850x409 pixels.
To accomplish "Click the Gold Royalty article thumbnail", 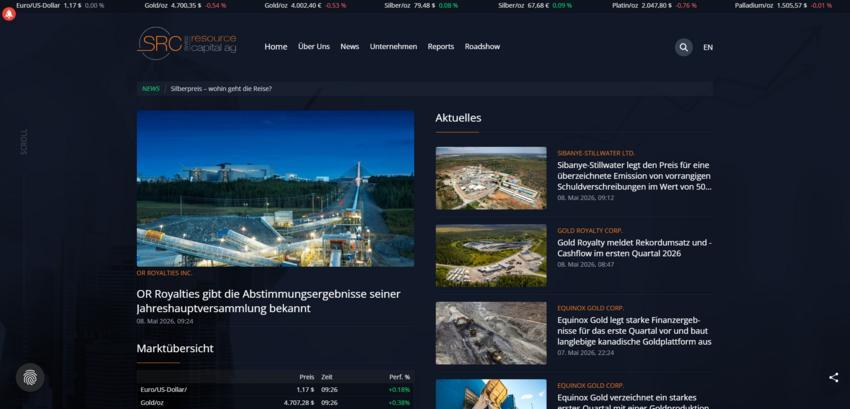I will [x=491, y=255].
